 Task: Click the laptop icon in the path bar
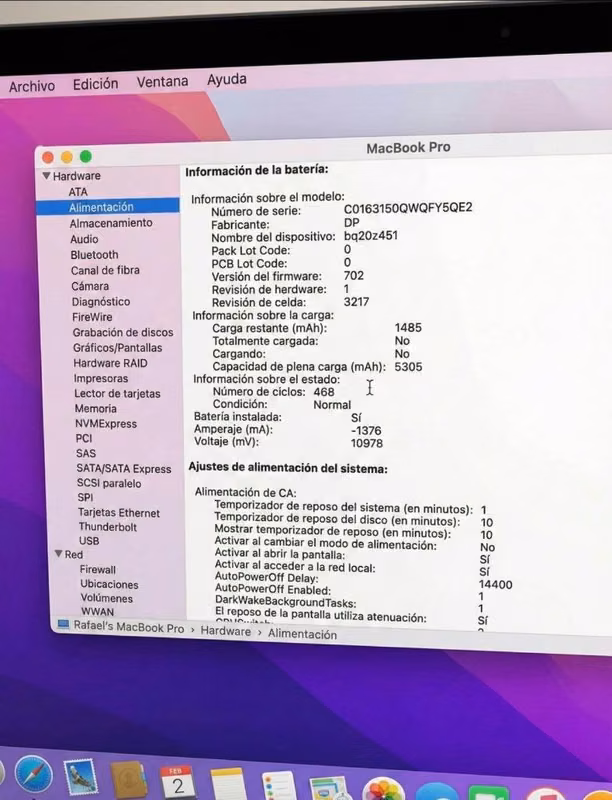pos(63,624)
